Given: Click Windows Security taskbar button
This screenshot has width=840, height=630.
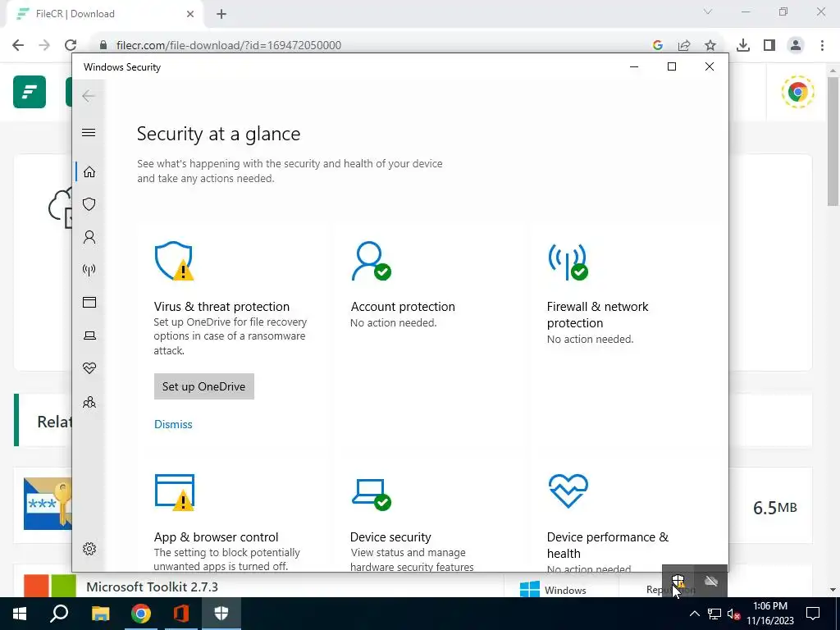Looking at the screenshot, I should (x=221, y=614).
